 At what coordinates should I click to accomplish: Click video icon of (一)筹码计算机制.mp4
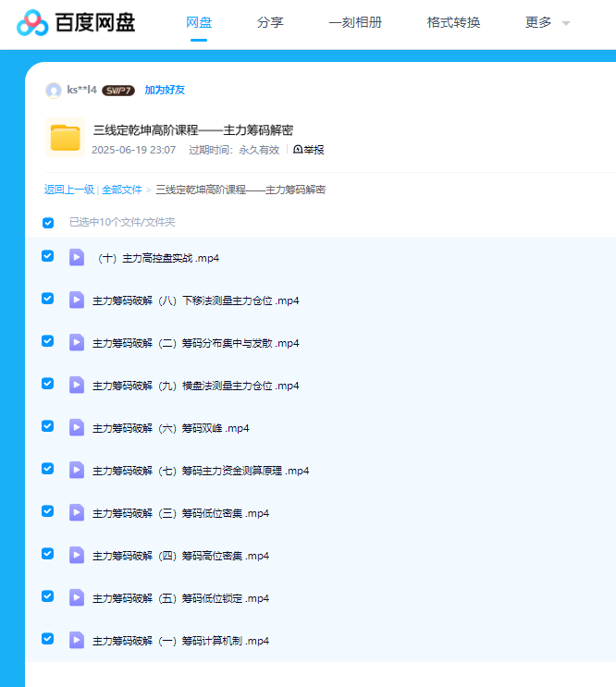pos(77,640)
